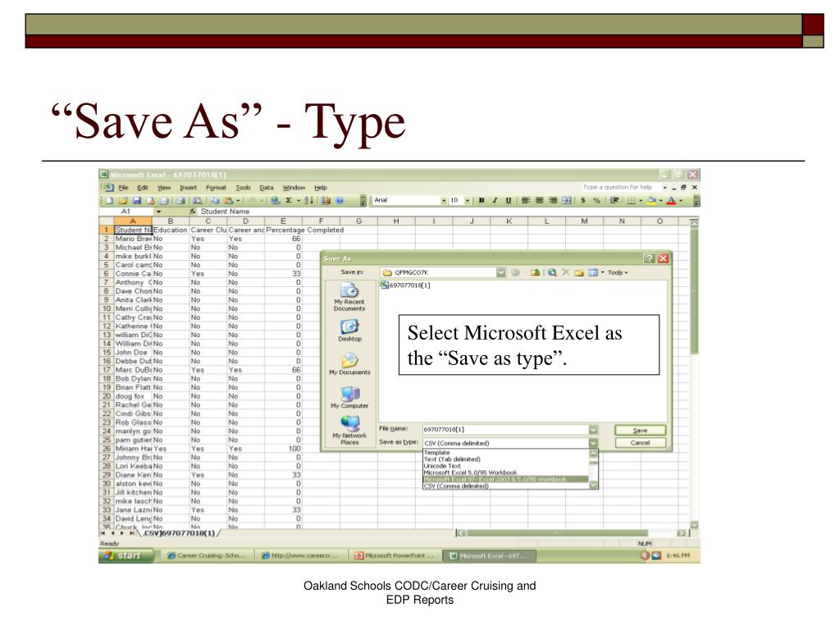Open the Tools dropdown in Save As
Screen dimensions: 840x630
617,272
